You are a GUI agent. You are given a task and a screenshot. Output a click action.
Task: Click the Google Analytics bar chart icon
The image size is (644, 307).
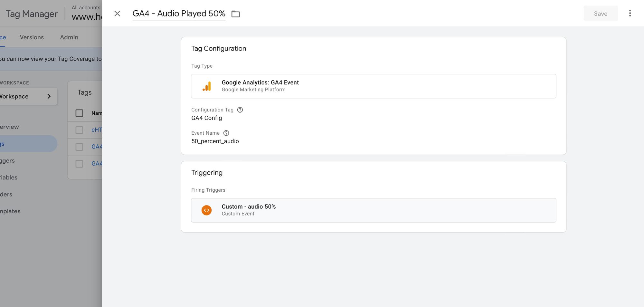(x=207, y=86)
